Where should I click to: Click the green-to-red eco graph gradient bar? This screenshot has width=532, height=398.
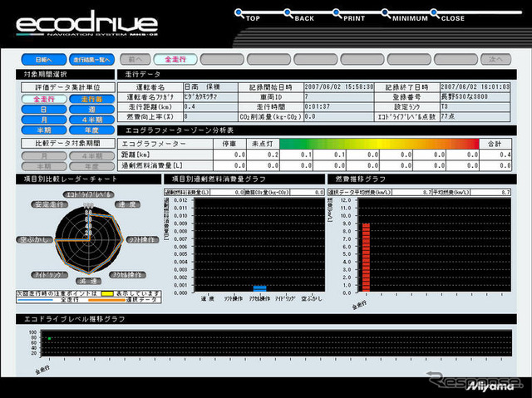pyautogui.click(x=379, y=144)
